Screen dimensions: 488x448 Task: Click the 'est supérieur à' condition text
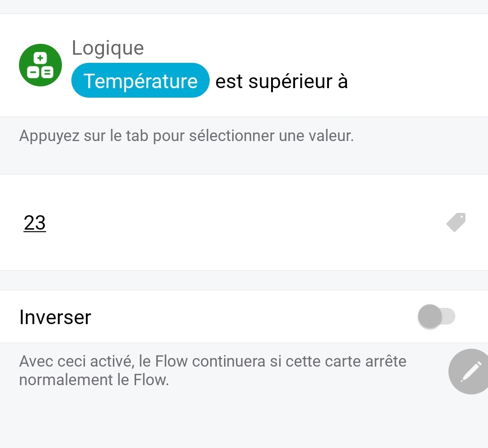point(282,81)
